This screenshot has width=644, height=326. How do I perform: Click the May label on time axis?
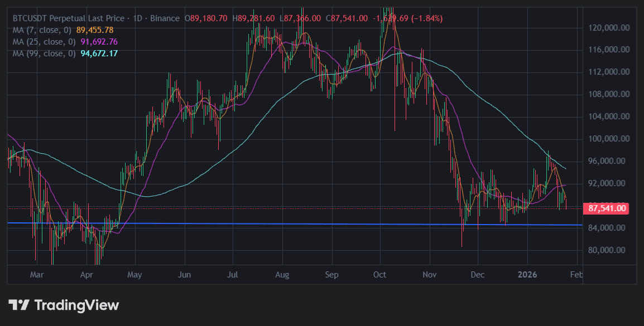pyautogui.click(x=134, y=274)
